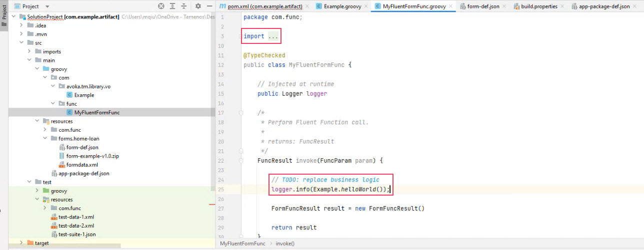Screen dimensions: 644x250
Task: Click the form-def.json file icon in tree
Action: tap(62, 147)
